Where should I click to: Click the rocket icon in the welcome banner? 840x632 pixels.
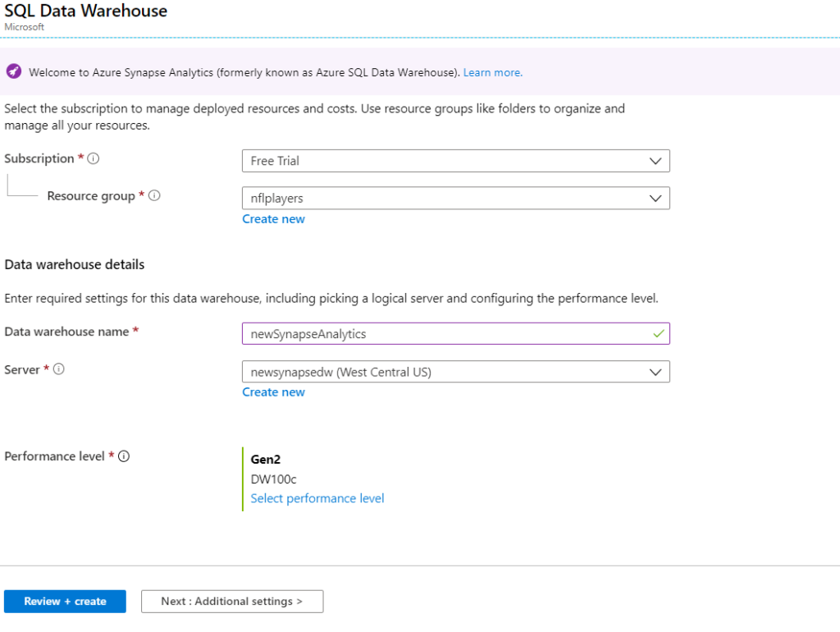(x=14, y=71)
